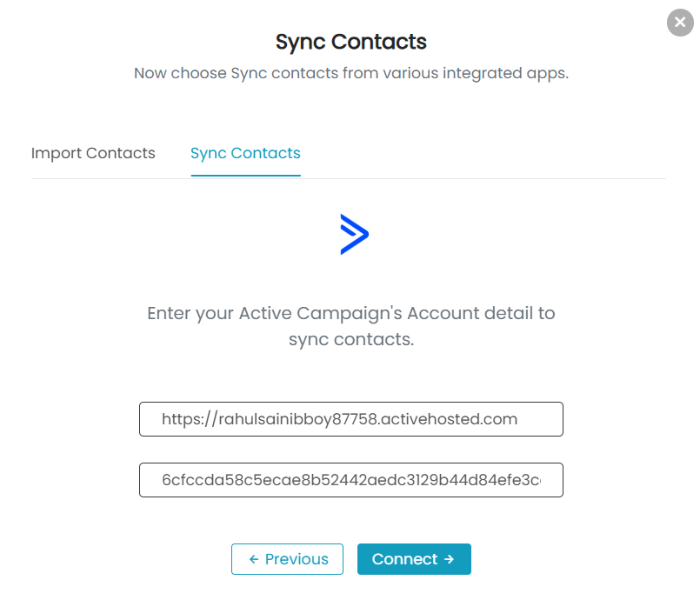This screenshot has width=700, height=600.
Task: Focus the API key field starting 6cfccda
Action: point(351,480)
